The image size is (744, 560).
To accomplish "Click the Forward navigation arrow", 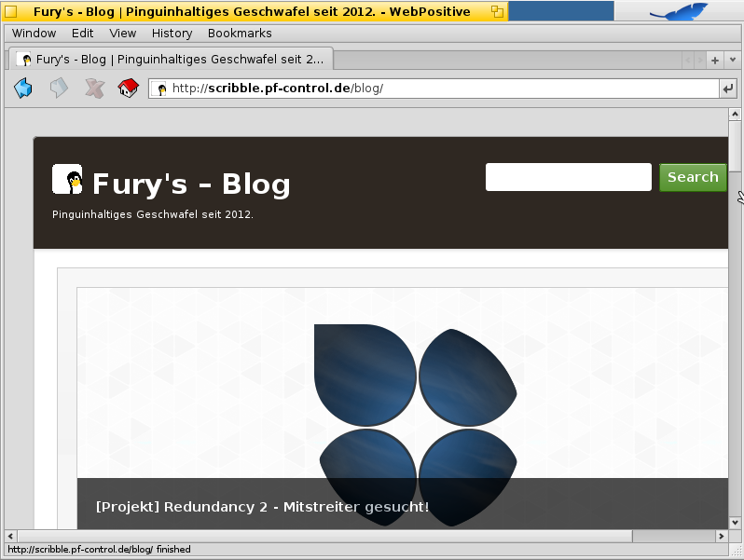I will [59, 89].
